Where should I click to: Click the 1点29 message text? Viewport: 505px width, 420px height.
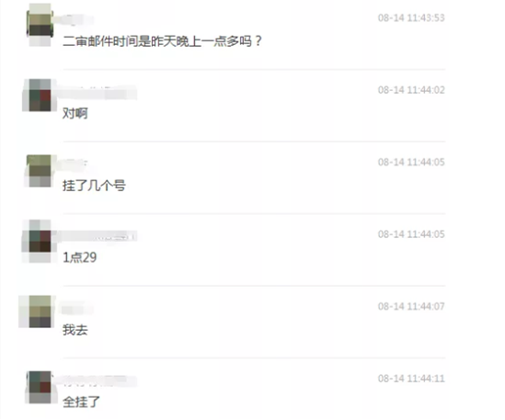click(x=79, y=257)
